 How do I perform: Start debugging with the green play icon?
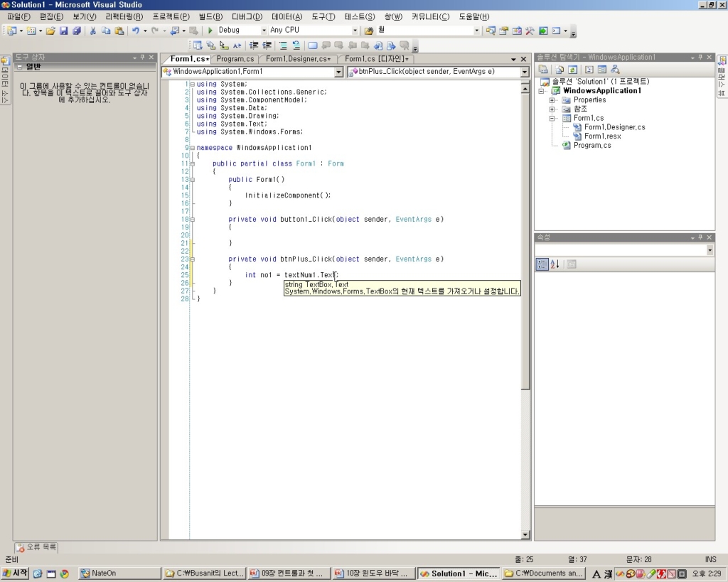tap(210, 30)
